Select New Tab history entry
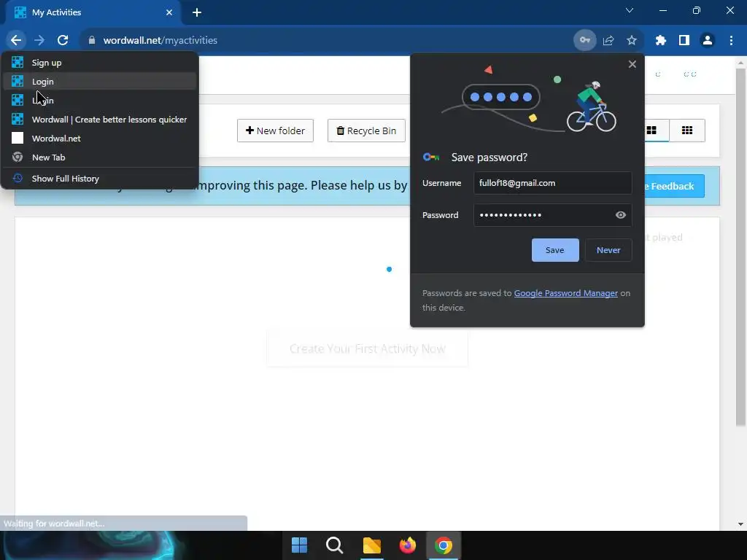 coord(99,157)
